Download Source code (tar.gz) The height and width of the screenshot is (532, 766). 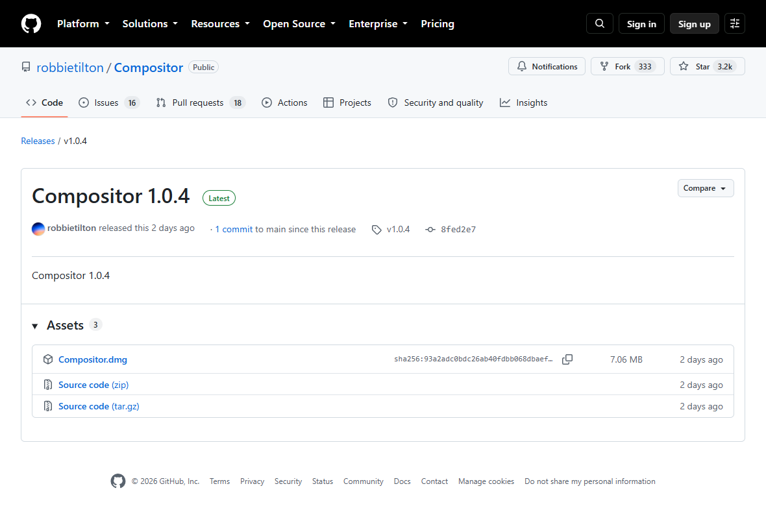(99, 406)
